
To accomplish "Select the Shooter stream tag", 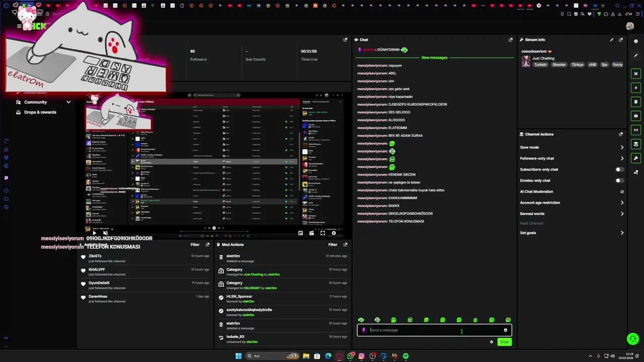I will coord(559,65).
